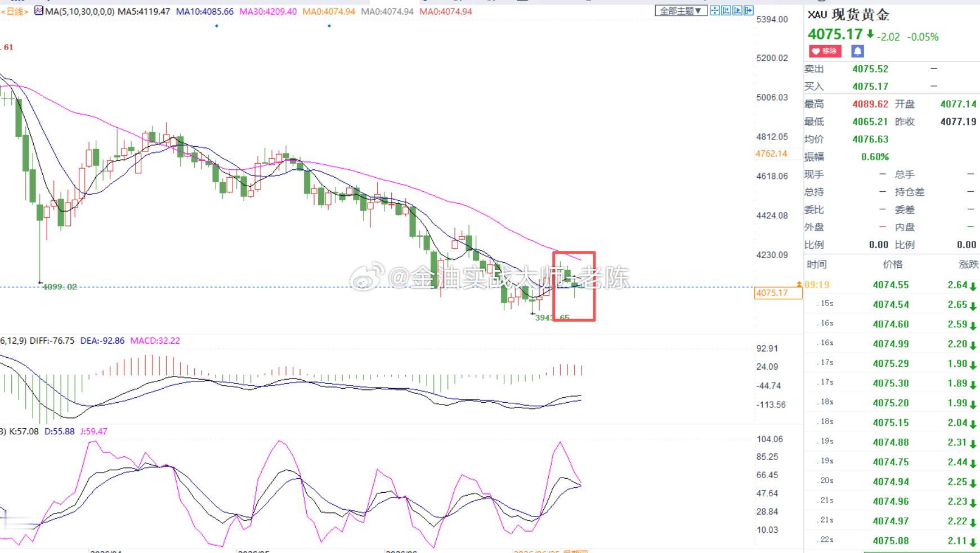
Task: Click the first chart layout icon
Action: (x=715, y=11)
